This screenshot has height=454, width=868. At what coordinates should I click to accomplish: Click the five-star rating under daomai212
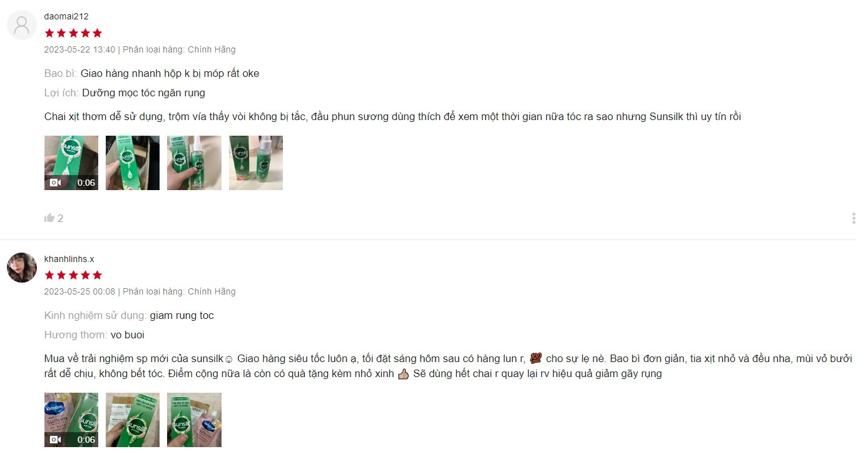pyautogui.click(x=73, y=33)
